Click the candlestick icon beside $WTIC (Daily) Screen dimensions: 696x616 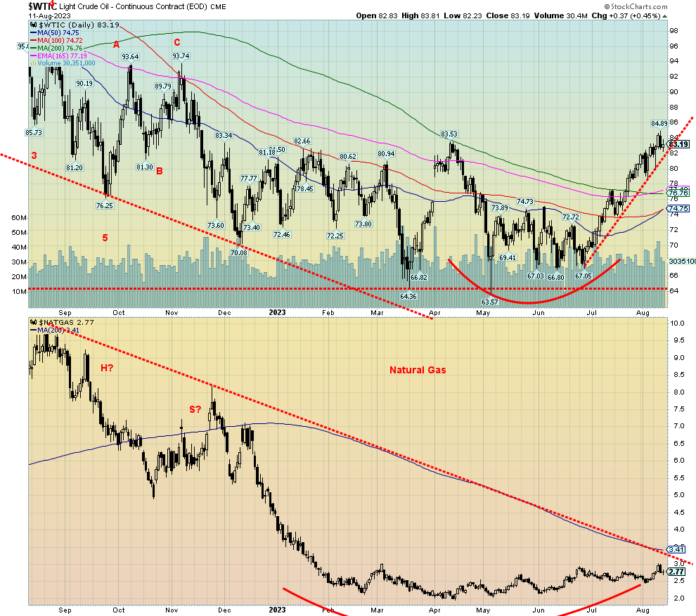coord(32,25)
